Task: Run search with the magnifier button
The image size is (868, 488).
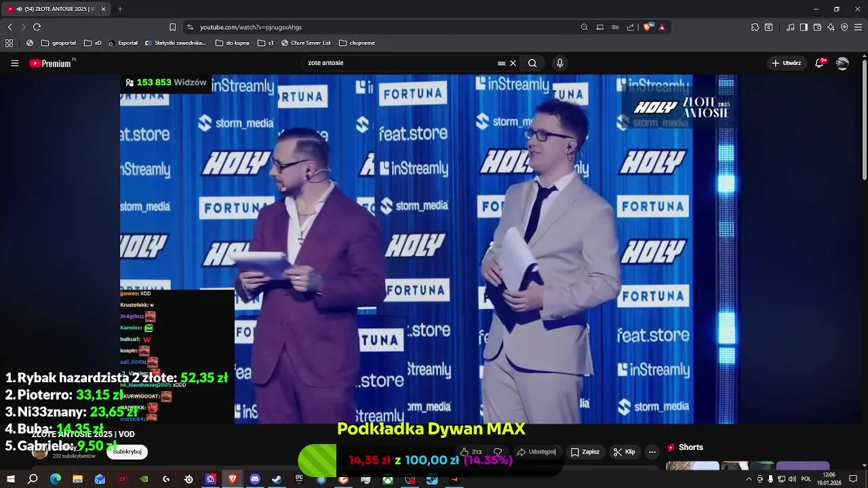Action: click(532, 63)
